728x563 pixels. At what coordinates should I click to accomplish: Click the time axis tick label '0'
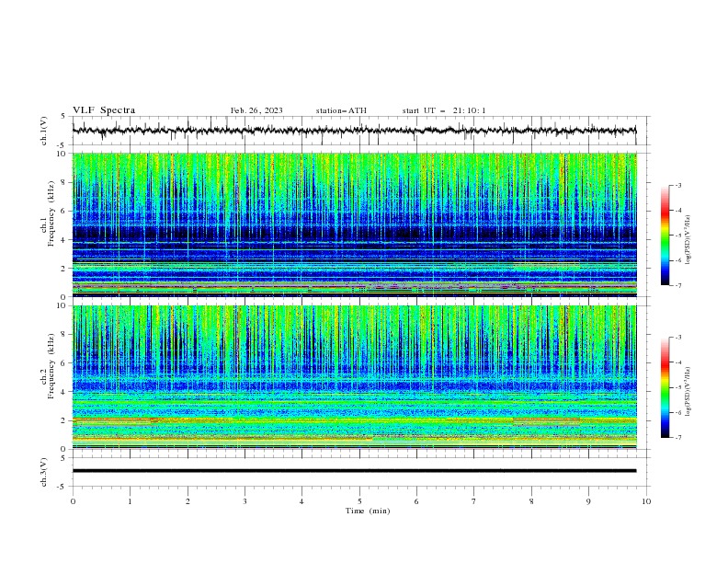[73, 501]
